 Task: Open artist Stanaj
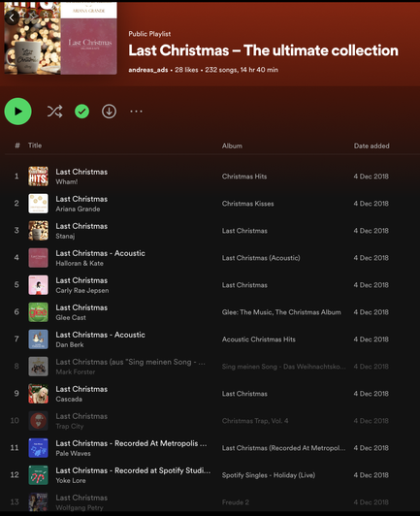coord(65,236)
